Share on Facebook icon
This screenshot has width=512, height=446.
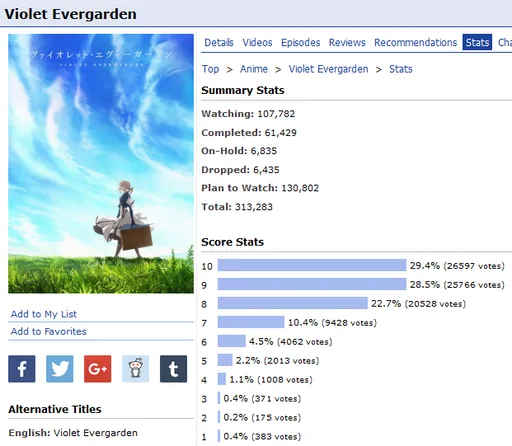[22, 369]
